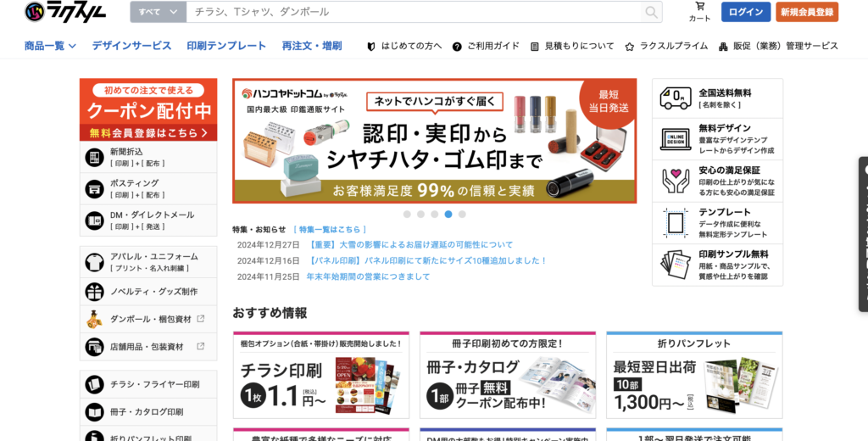Open the デザインサービス menu item
The image size is (868, 441).
pos(131,46)
